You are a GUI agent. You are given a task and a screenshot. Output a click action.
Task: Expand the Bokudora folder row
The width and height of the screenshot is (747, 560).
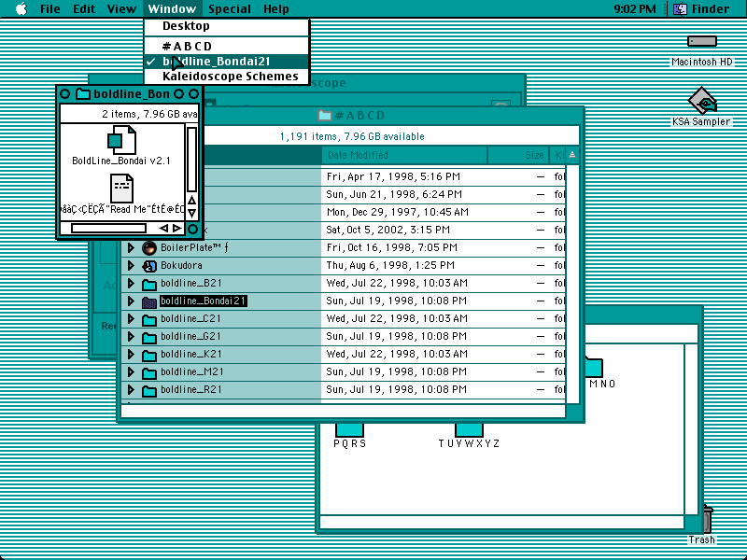[x=131, y=265]
